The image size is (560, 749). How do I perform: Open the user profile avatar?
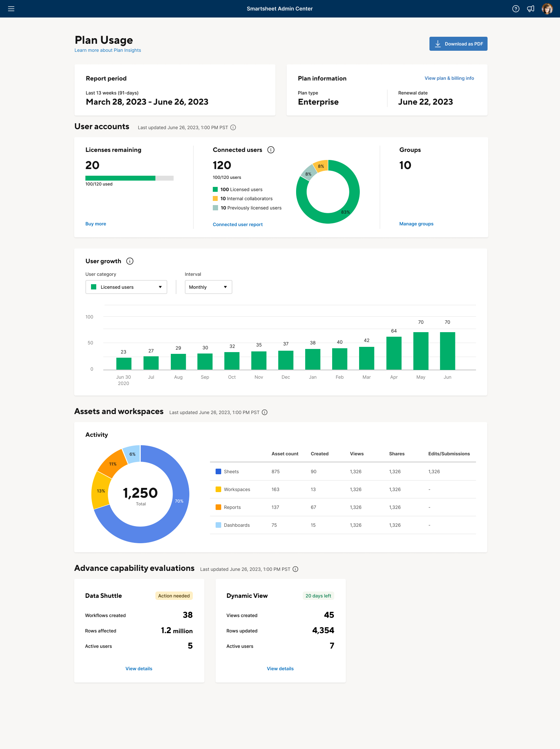tap(547, 9)
